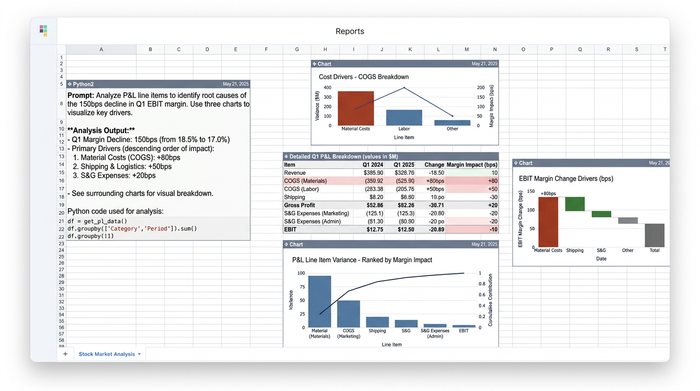The width and height of the screenshot is (700, 391).
Task: Click the Margin Impact (bps) column header
Action: pos(472,165)
